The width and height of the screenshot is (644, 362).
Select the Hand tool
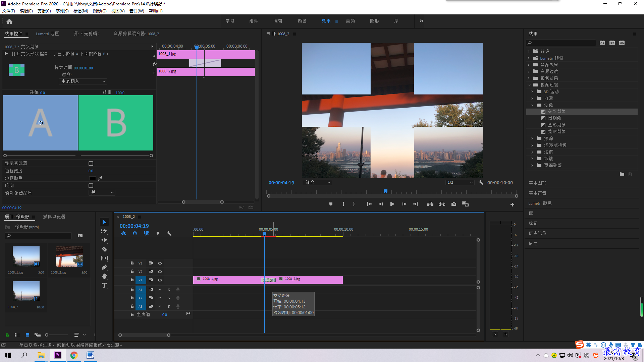pos(104,276)
